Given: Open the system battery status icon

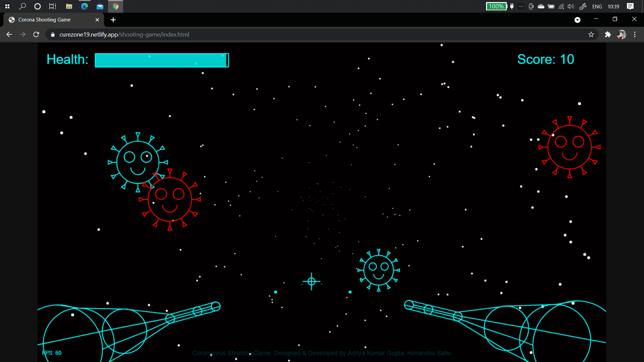Looking at the screenshot, I should [551, 6].
